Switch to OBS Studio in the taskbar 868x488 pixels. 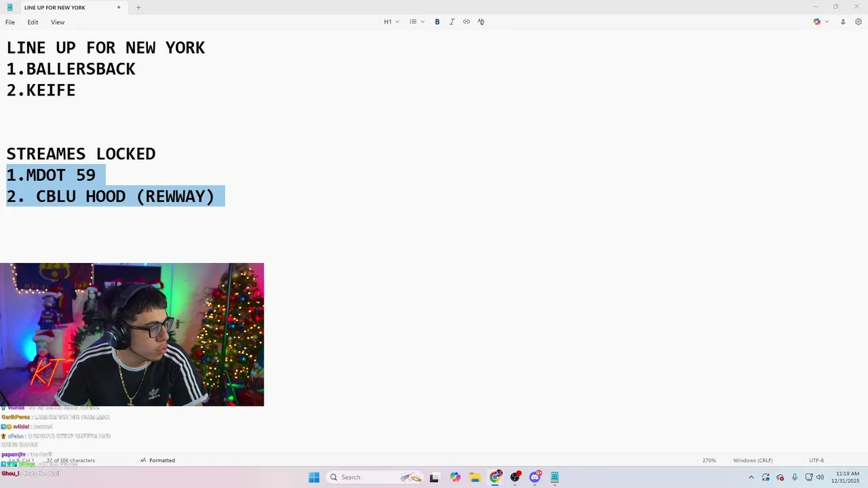(515, 477)
